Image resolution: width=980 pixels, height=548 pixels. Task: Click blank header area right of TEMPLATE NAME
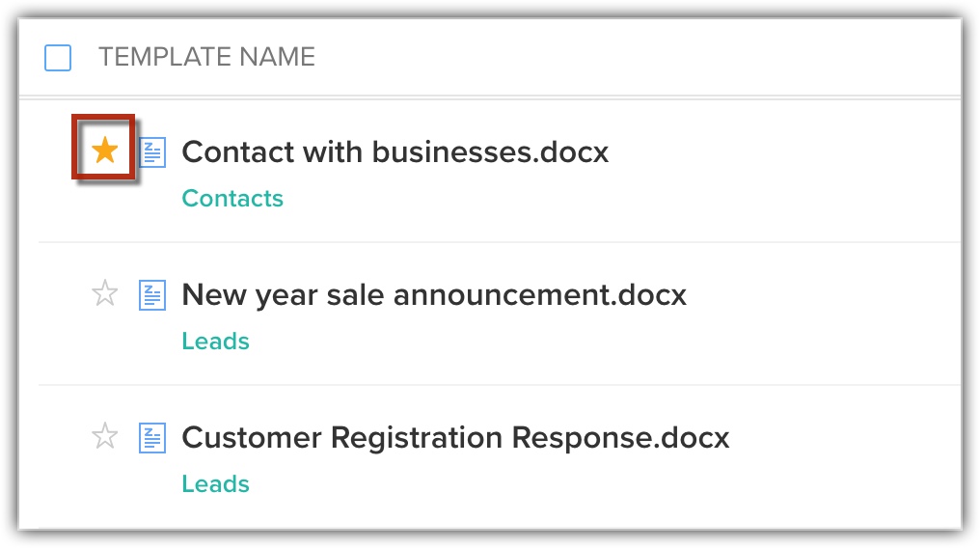637,58
